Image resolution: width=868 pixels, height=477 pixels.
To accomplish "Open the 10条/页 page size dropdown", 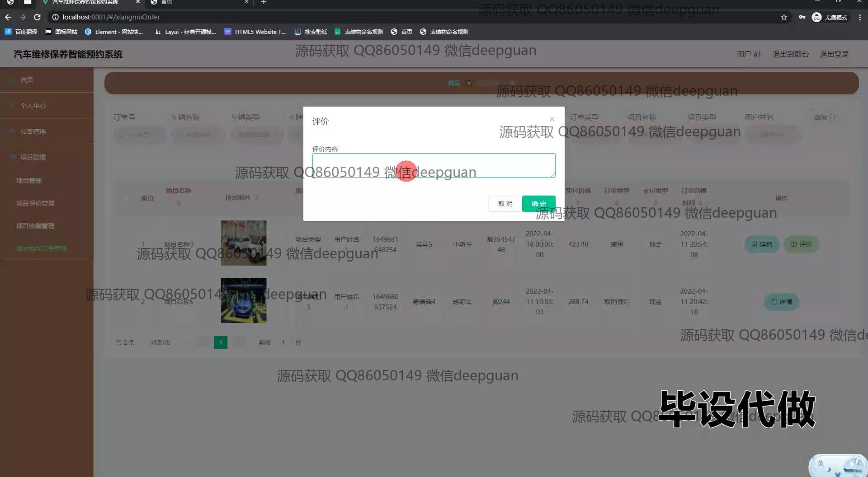I will (x=160, y=342).
